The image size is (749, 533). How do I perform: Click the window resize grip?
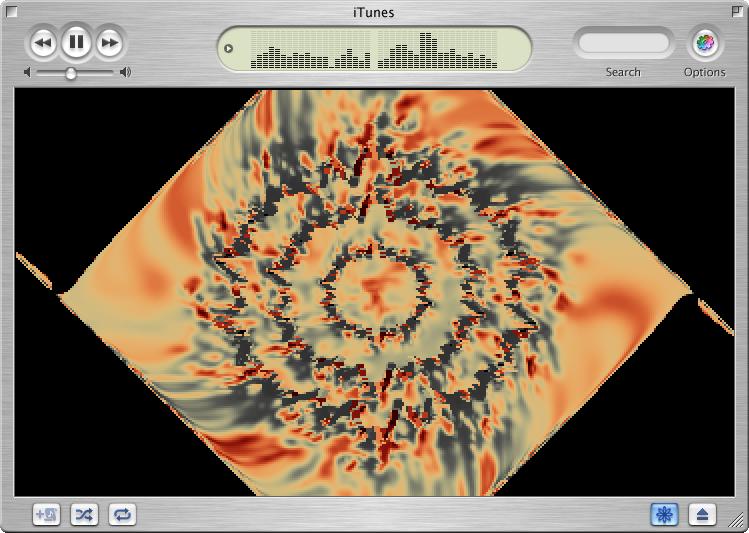point(737,521)
